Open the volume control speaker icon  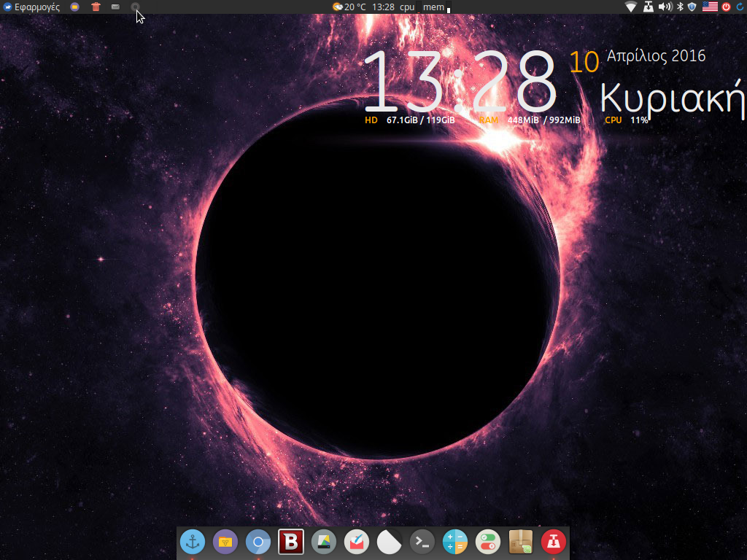pos(665,7)
